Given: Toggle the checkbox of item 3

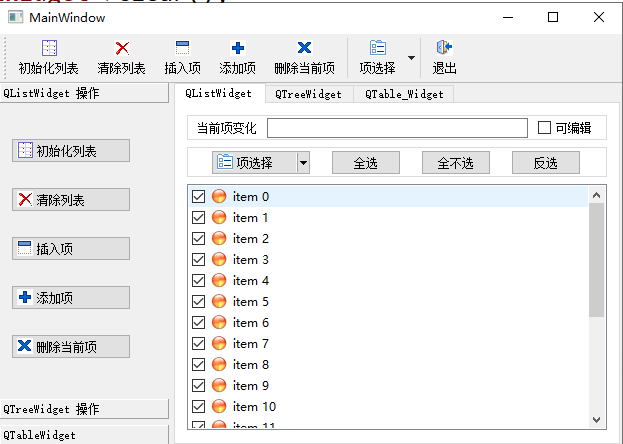Looking at the screenshot, I should (198, 260).
